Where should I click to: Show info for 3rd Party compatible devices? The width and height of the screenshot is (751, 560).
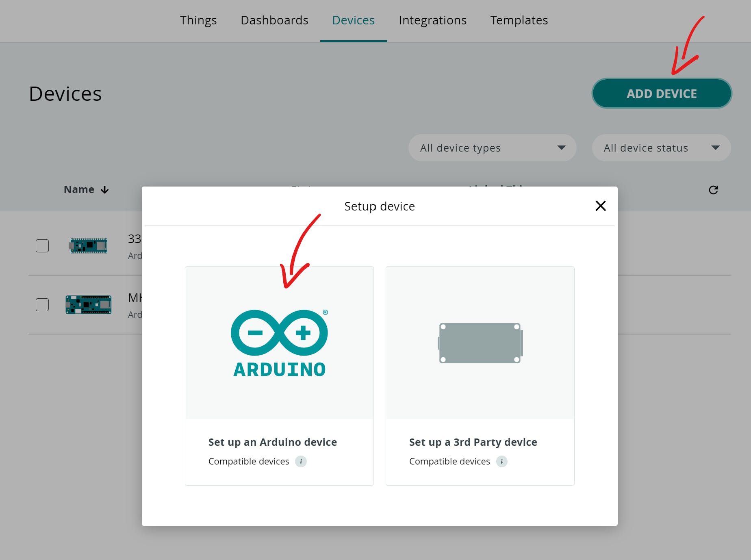tap(501, 462)
